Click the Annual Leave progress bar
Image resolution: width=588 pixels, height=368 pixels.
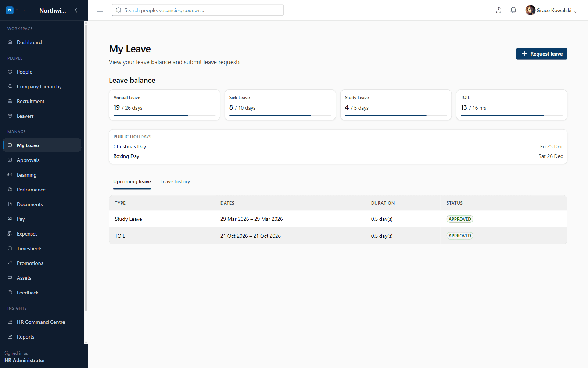click(164, 115)
